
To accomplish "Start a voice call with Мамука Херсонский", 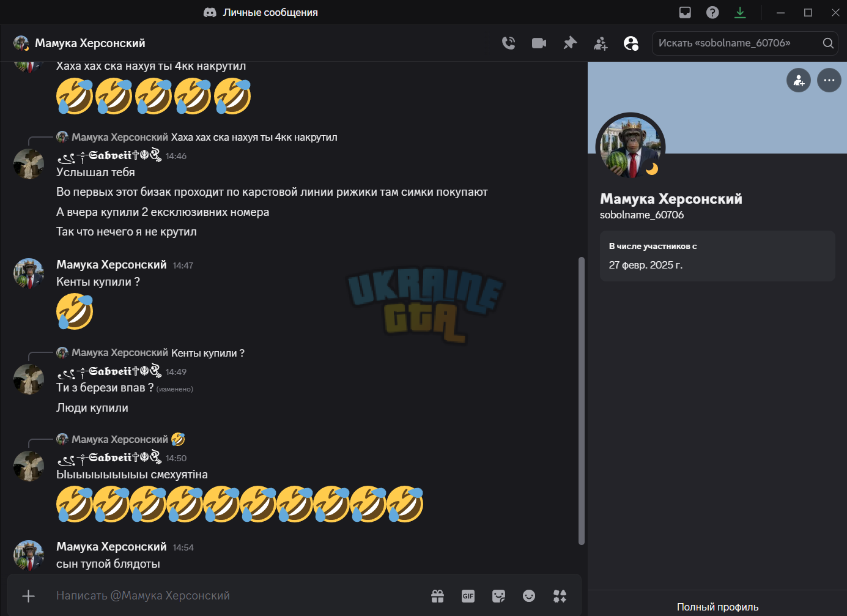I will click(508, 43).
